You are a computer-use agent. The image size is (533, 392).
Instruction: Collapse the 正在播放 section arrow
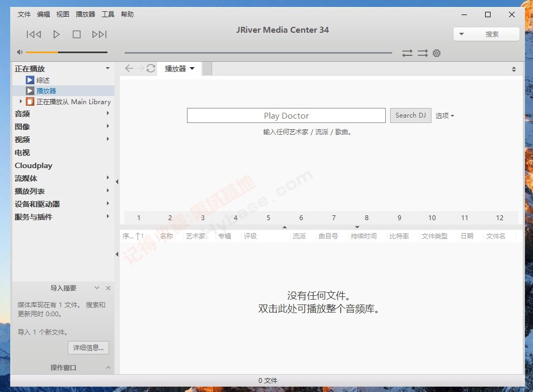[108, 68]
